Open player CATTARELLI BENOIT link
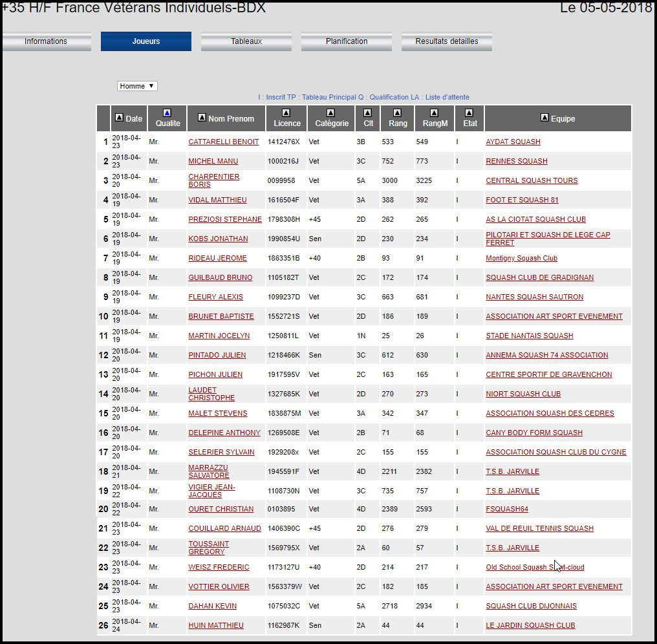Image resolution: width=657 pixels, height=644 pixels. tap(224, 142)
